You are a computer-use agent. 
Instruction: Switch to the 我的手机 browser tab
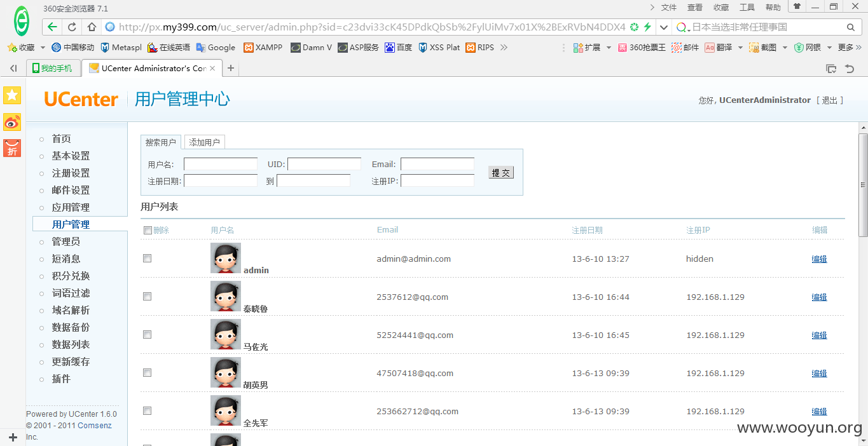(53, 69)
